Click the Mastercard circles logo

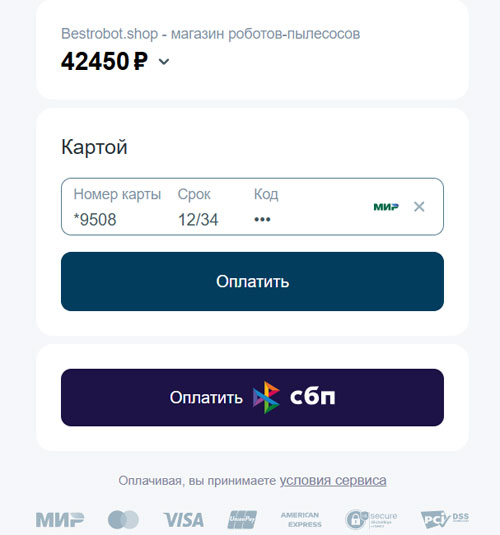(123, 520)
